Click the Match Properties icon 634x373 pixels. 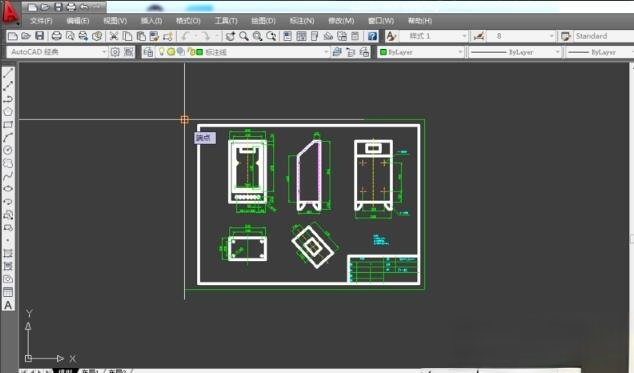(x=154, y=36)
